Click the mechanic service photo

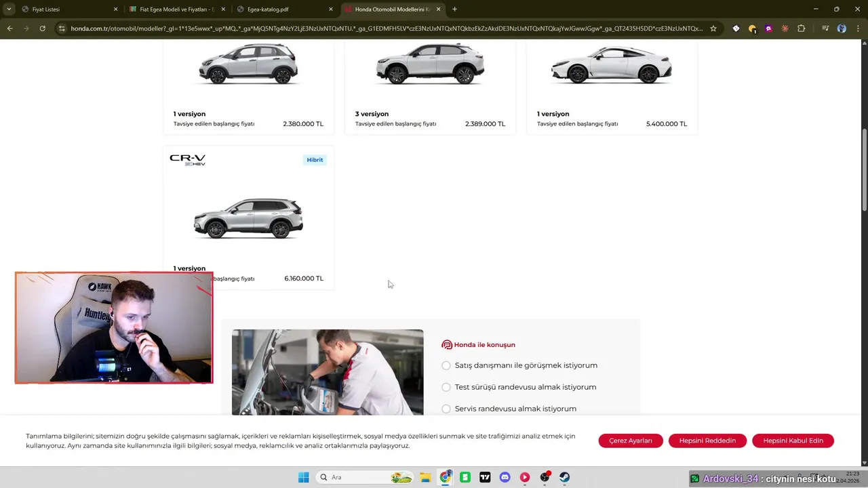328,372
